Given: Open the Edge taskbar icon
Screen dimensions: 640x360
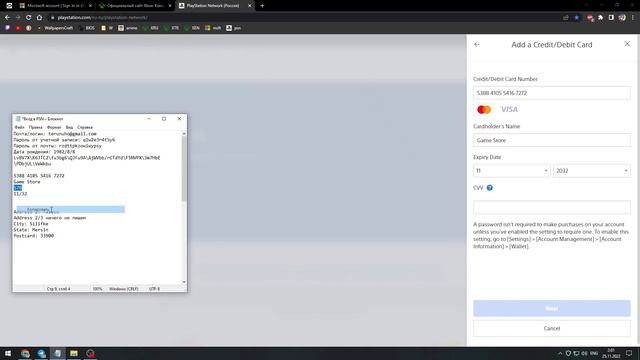Looking at the screenshot, I should pos(41,353).
